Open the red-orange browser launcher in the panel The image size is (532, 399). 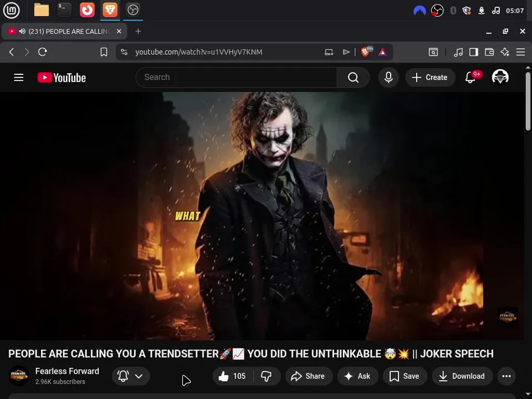[x=87, y=10]
